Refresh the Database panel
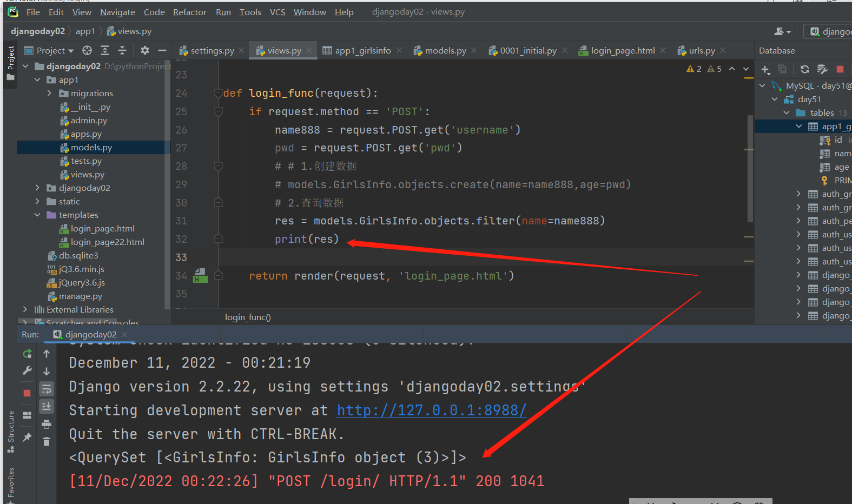 point(805,69)
